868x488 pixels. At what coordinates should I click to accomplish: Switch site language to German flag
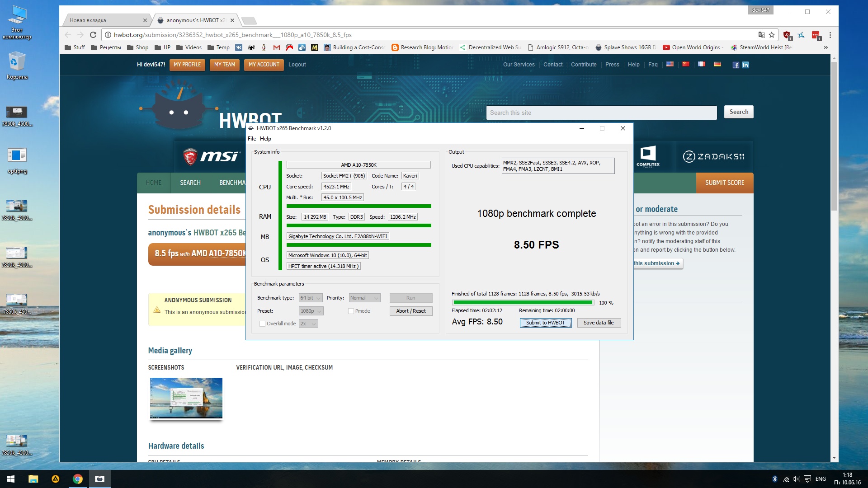(717, 64)
